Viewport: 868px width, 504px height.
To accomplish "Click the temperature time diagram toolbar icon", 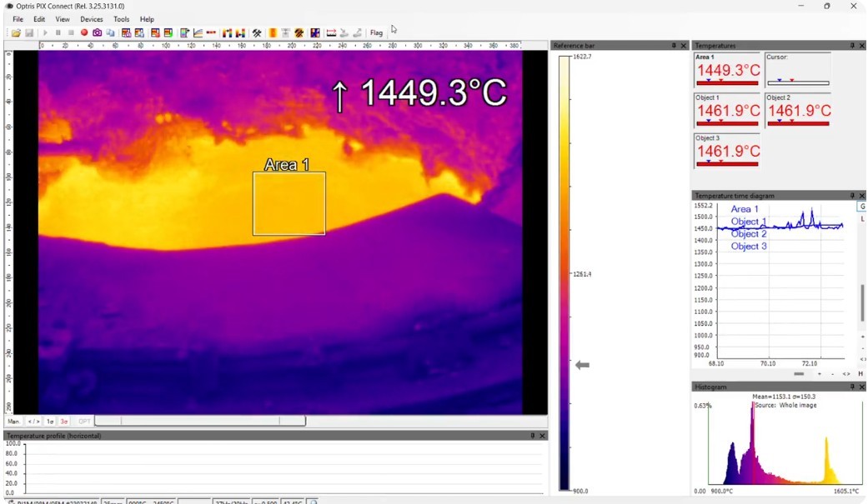I will point(198,32).
